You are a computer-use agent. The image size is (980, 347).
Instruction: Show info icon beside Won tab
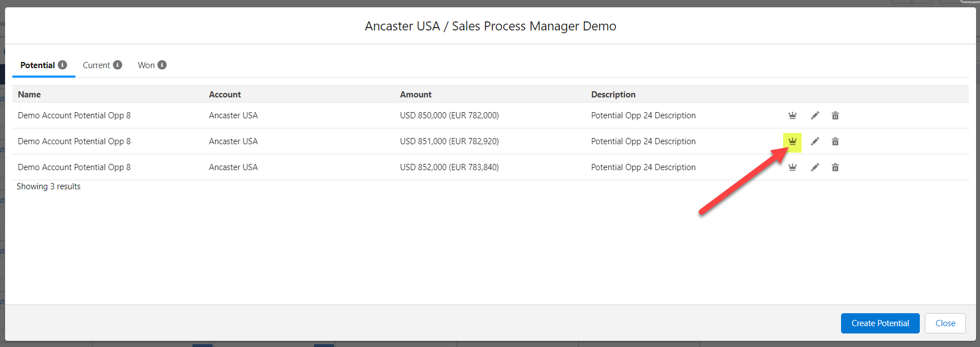[x=162, y=65]
